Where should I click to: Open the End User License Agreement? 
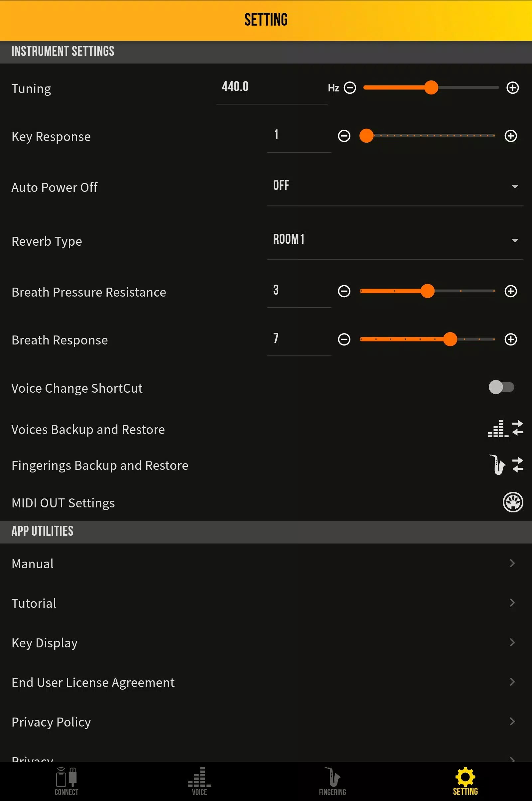tap(266, 682)
